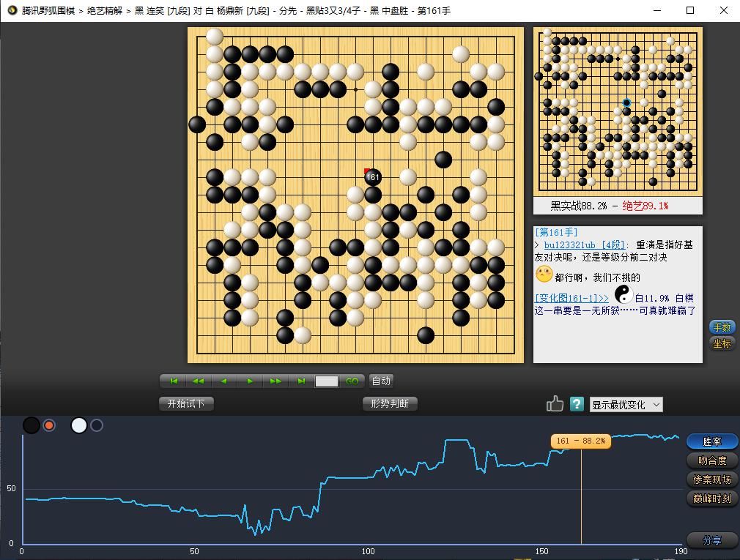Image resolution: width=740 pixels, height=560 pixels.
Task: Jump to the last move of the game
Action: tap(301, 381)
